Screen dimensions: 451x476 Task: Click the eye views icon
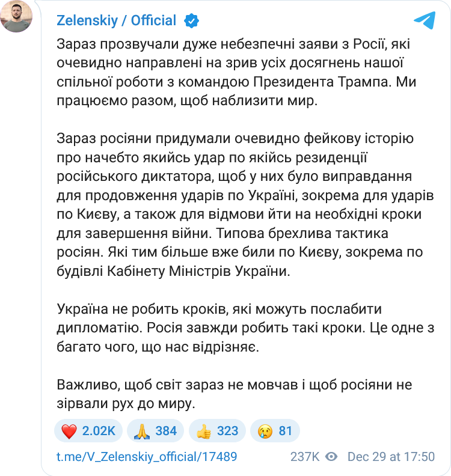coord(331,457)
